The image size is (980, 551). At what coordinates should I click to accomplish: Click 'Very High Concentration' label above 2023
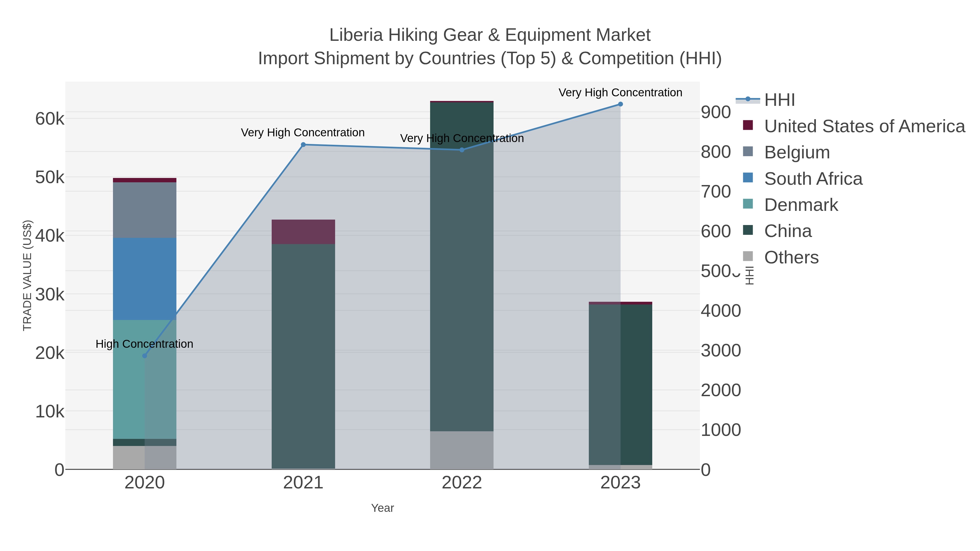(x=620, y=93)
